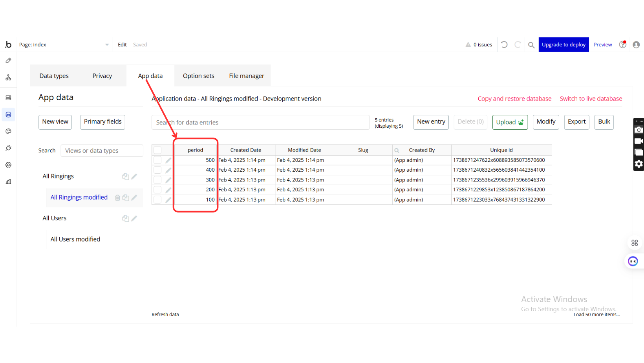
Task: Edit the row with period 500
Action: point(168,160)
